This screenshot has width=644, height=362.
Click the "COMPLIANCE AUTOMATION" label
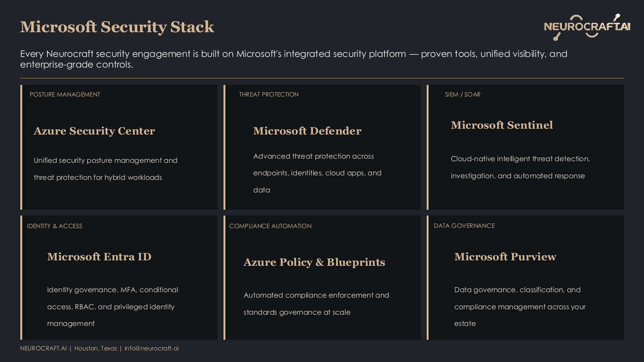pos(270,226)
